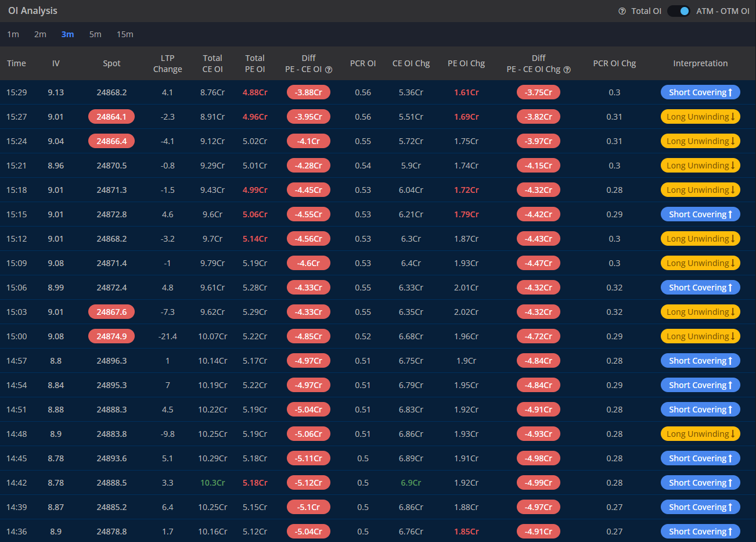The width and height of the screenshot is (756, 542).
Task: Open help icon in Diff PE - CE OI header
Action: point(329,69)
